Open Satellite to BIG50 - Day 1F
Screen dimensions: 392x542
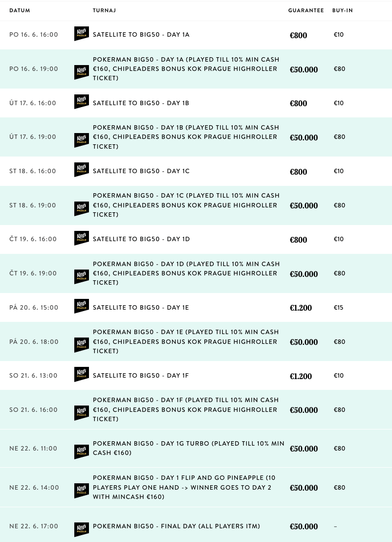(141, 375)
